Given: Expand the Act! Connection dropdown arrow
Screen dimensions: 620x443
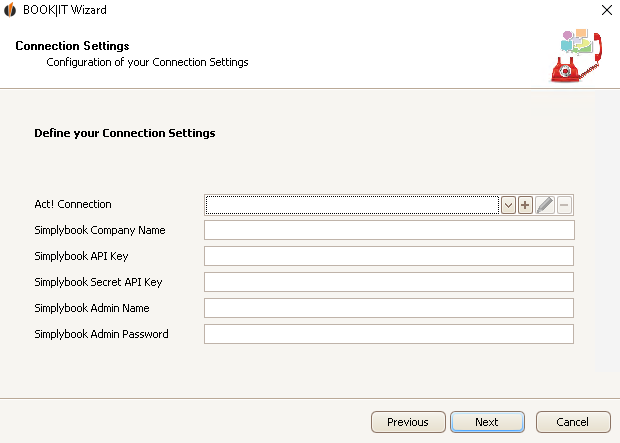Looking at the screenshot, I should point(508,205).
